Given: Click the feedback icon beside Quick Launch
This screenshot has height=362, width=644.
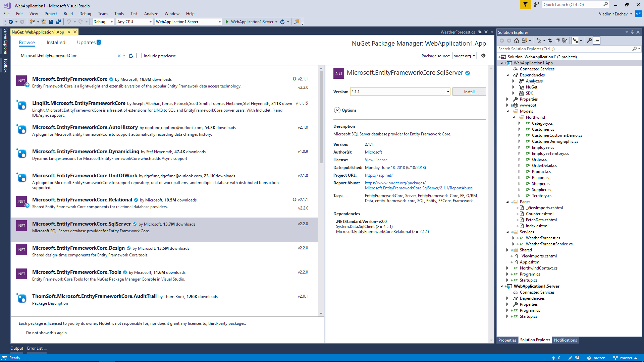Looking at the screenshot, I should click(x=536, y=4).
